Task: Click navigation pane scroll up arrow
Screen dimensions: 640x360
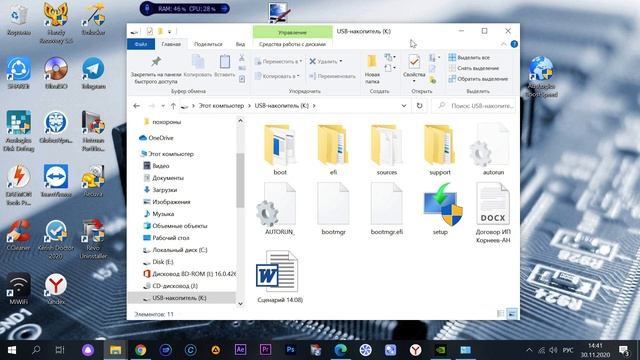Action: (240, 121)
